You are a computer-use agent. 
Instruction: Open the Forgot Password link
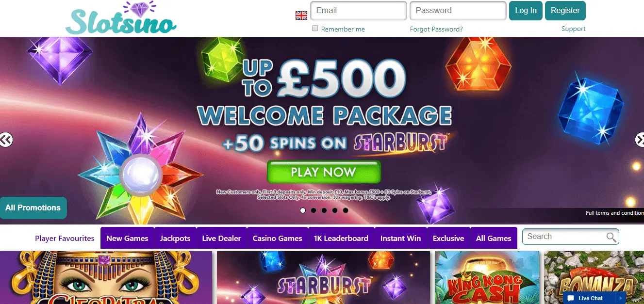436,29
